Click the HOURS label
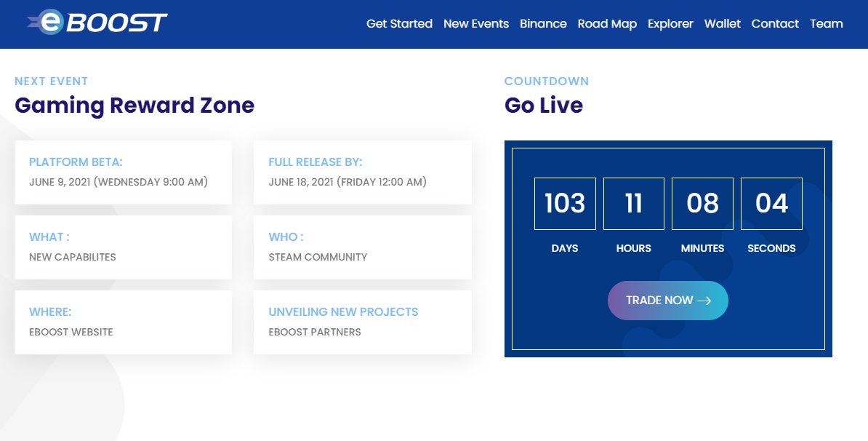This screenshot has width=868, height=441. click(x=634, y=248)
